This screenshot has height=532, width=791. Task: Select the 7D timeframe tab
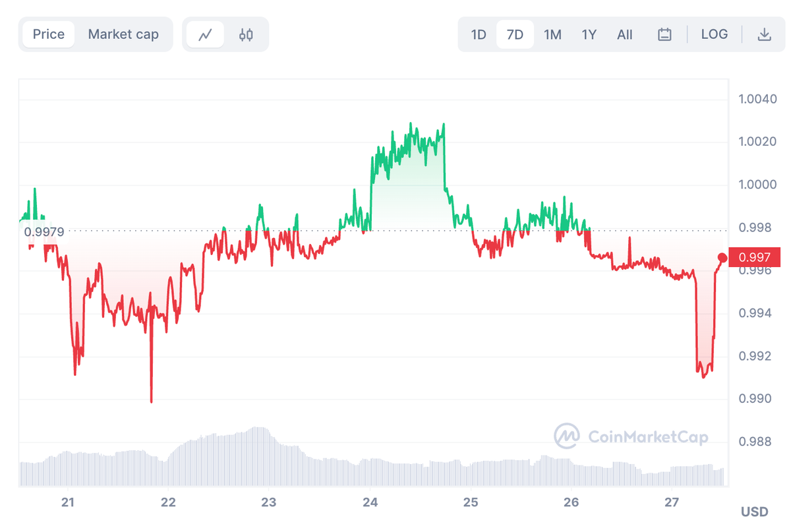click(514, 34)
